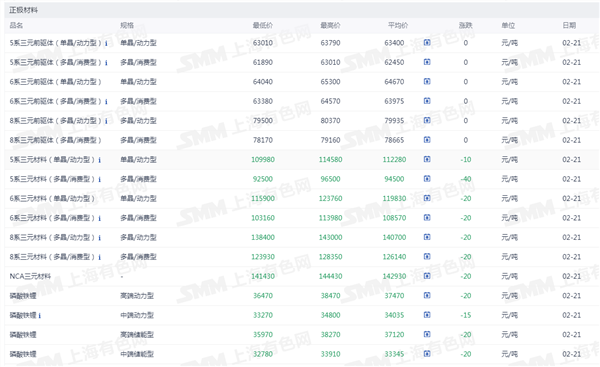Click the 最低价 column header
The height and width of the screenshot is (367, 600).
click(x=263, y=25)
